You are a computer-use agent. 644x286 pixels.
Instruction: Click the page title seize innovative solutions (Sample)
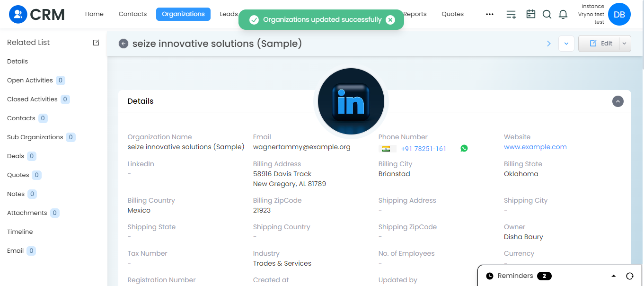pyautogui.click(x=217, y=44)
